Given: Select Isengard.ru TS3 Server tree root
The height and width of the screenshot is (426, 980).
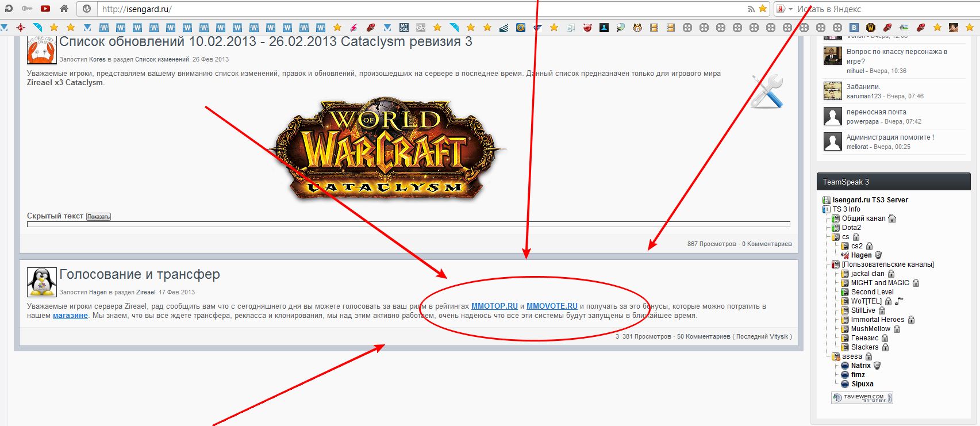Looking at the screenshot, I should pos(870,200).
